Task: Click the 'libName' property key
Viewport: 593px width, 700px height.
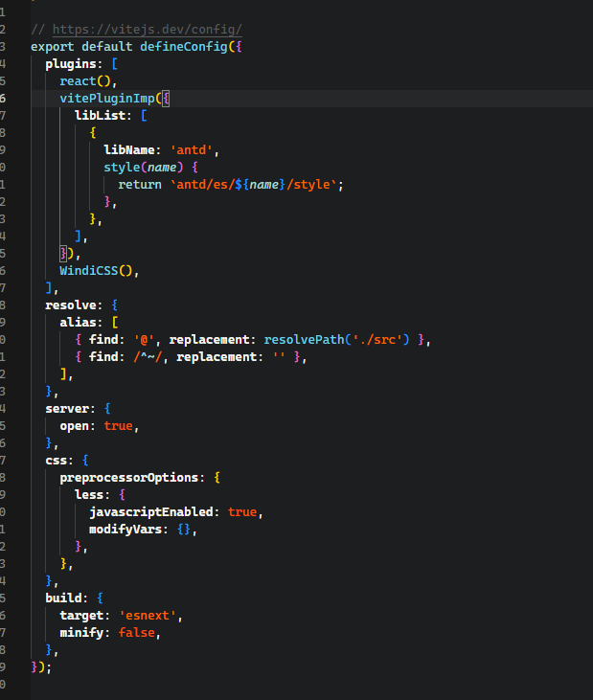Action: click(x=129, y=150)
